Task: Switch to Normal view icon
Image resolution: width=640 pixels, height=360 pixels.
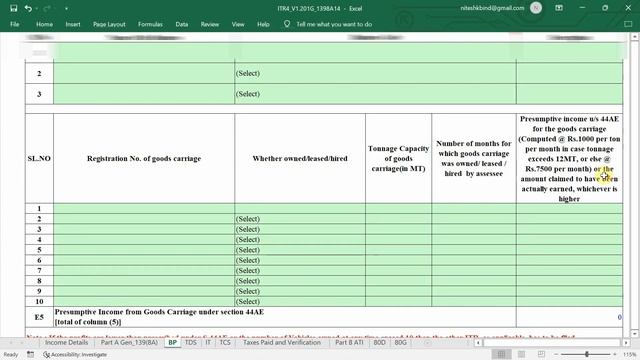Action: pyautogui.click(x=501, y=354)
